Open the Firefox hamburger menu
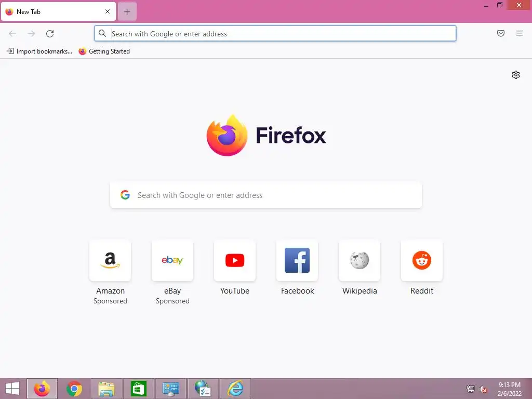 519,33
